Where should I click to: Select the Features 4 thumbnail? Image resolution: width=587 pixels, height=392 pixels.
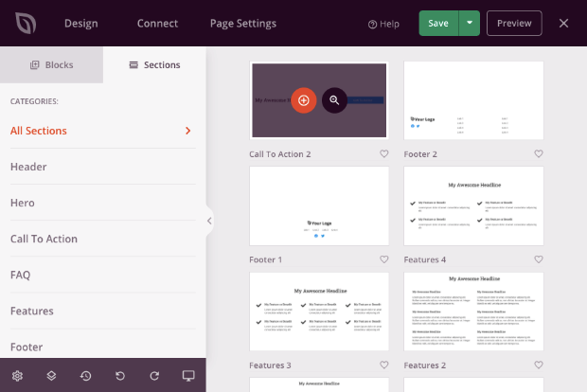[473, 205]
